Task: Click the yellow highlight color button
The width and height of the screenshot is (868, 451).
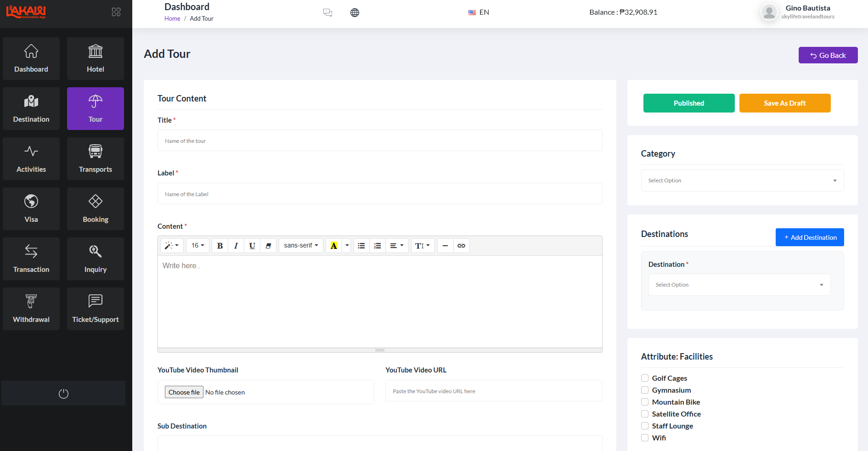Action: (x=334, y=246)
